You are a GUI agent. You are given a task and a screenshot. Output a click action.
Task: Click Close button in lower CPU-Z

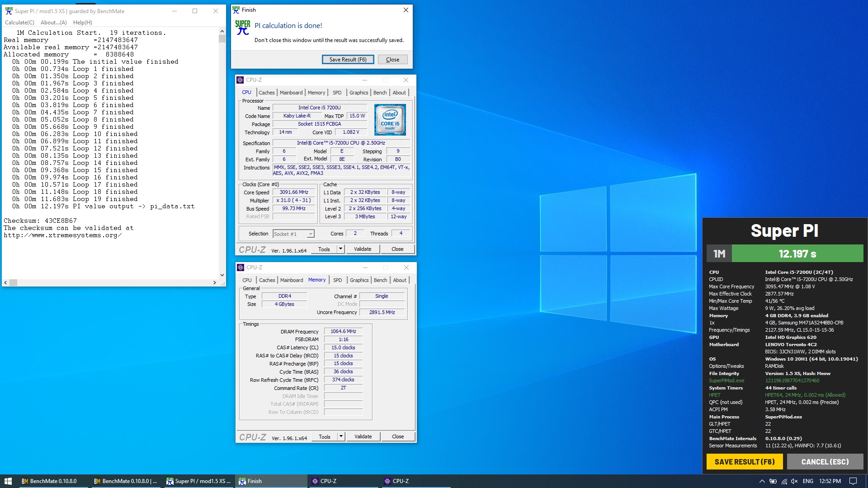(398, 436)
